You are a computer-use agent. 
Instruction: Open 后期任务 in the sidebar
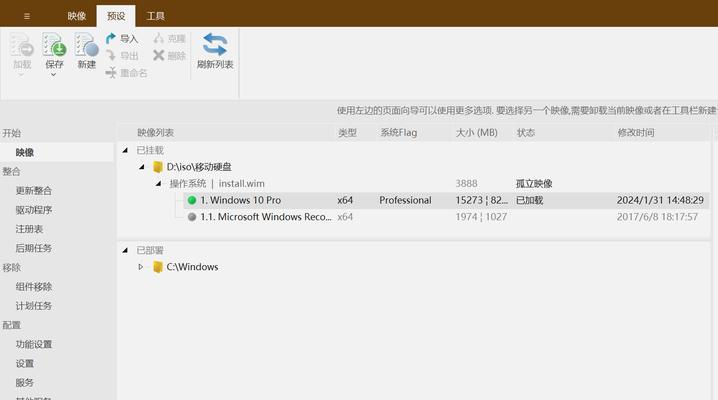pyautogui.click(x=33, y=248)
